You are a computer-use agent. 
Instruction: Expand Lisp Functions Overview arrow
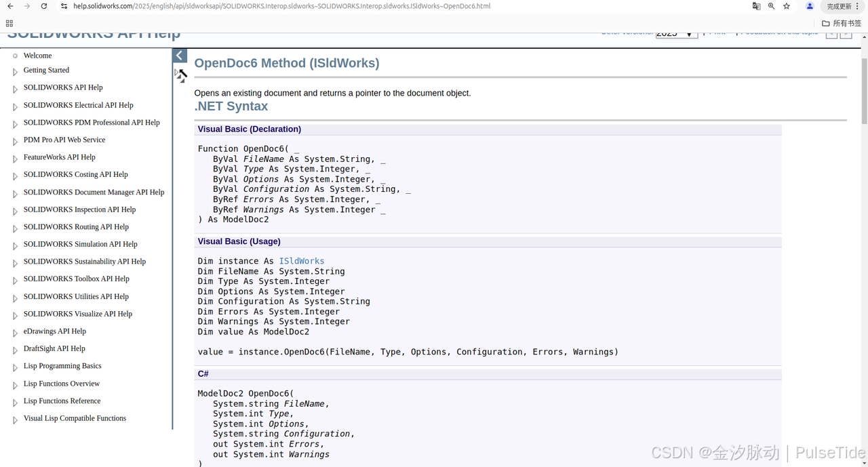pos(15,385)
